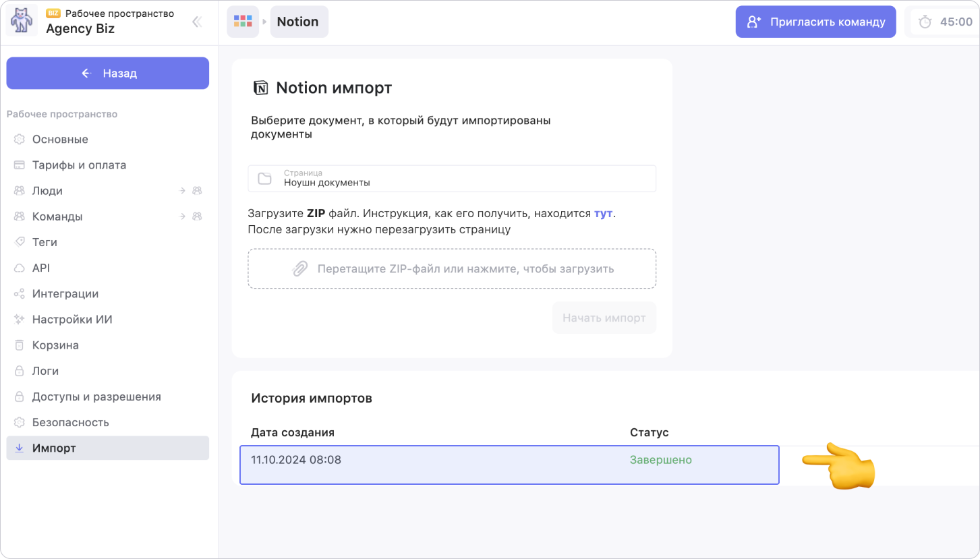Open the Корзина trash section

tap(55, 345)
